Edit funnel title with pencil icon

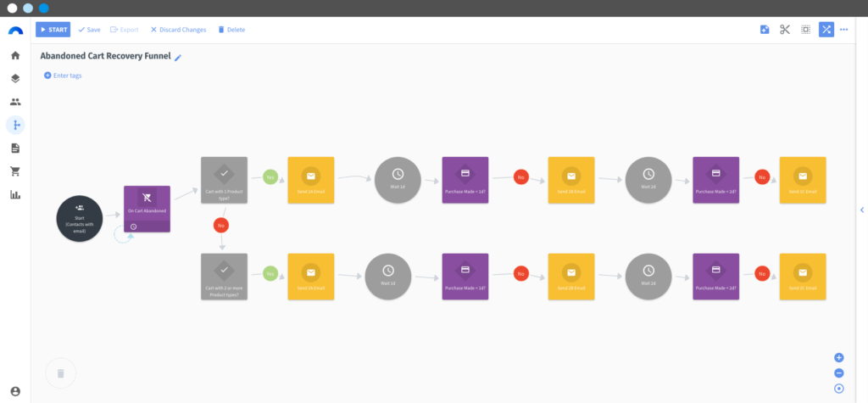pos(178,57)
